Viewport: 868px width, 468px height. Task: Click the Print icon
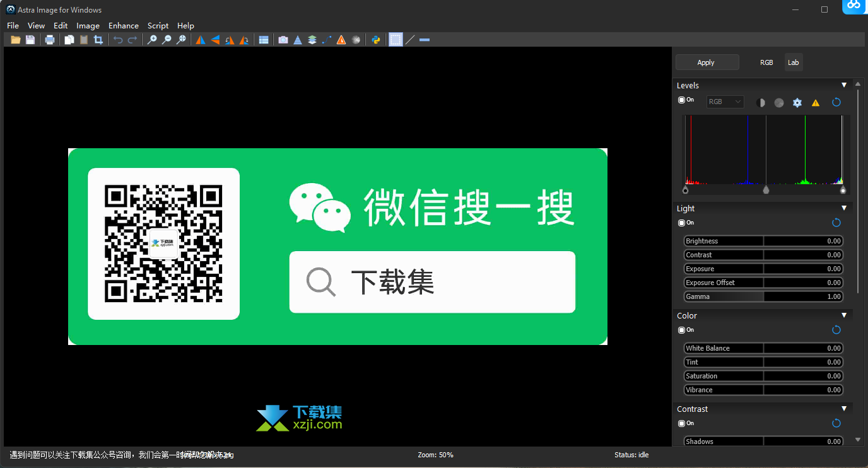pos(50,40)
